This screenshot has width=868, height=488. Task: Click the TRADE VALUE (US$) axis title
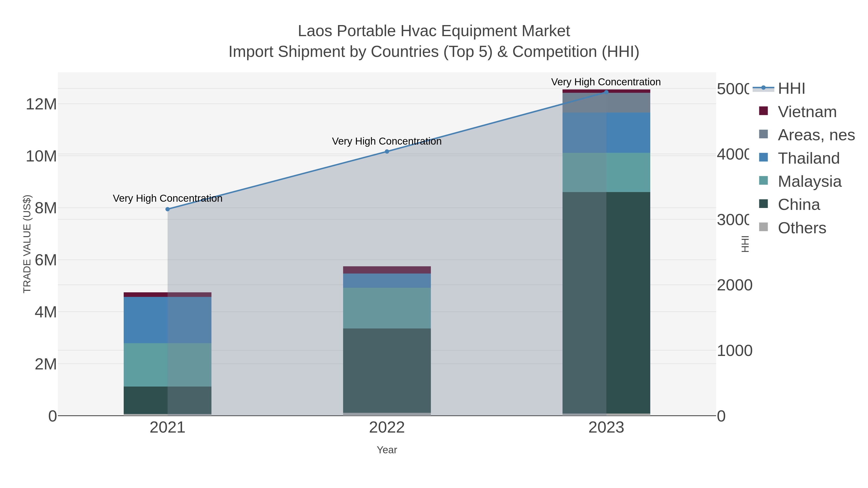[27, 244]
